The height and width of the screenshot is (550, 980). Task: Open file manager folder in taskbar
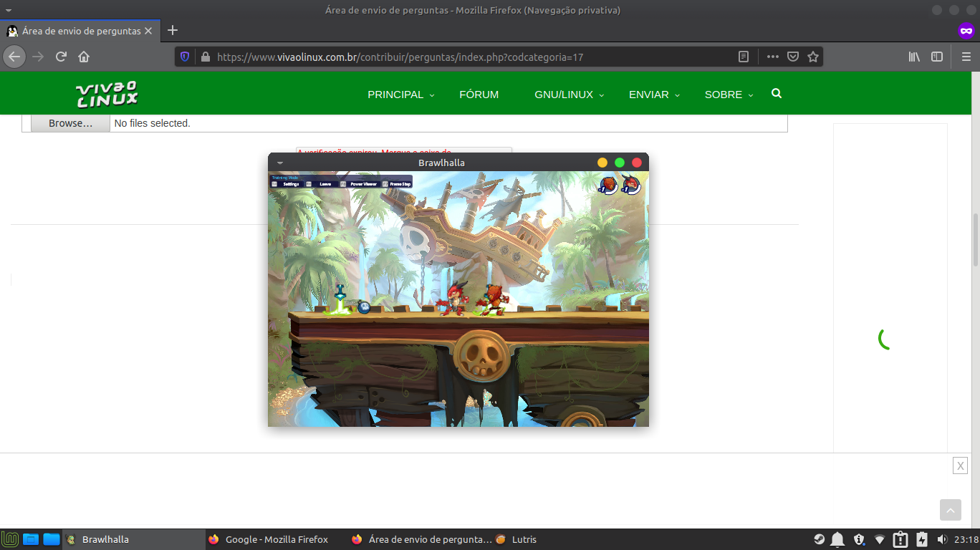pos(52,539)
